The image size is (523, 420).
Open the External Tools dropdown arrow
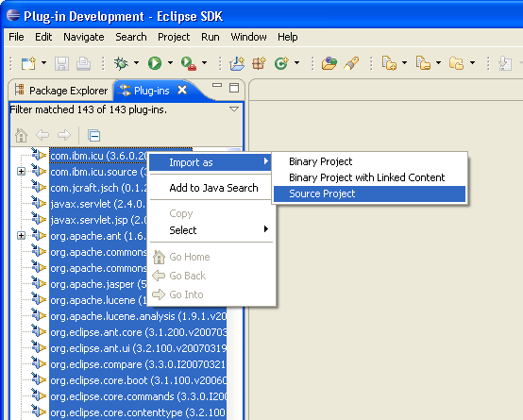pyautogui.click(x=205, y=62)
